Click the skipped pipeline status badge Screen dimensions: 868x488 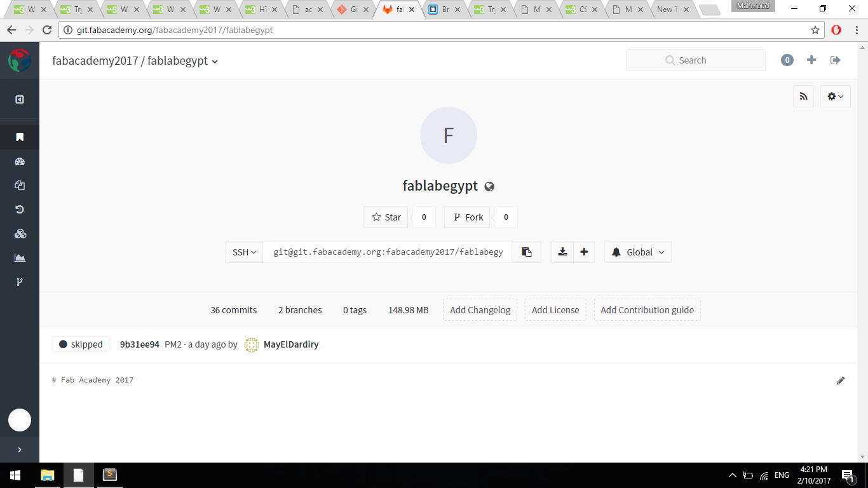pyautogui.click(x=81, y=344)
